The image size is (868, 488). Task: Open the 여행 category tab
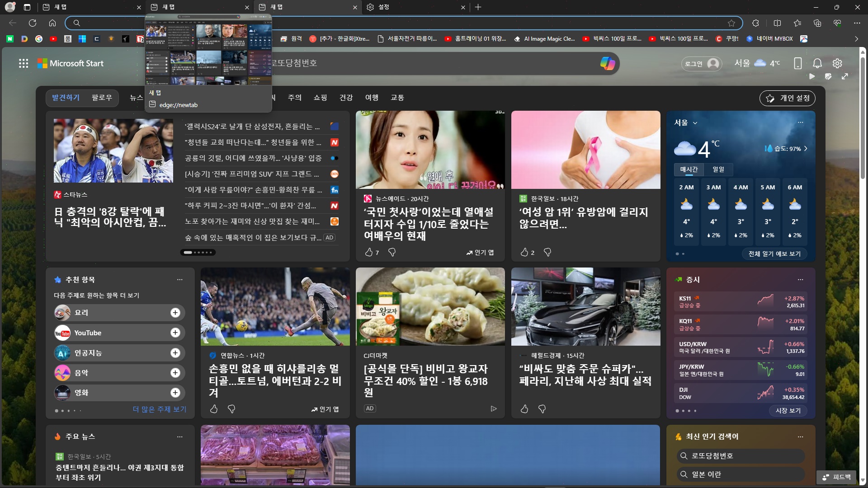pyautogui.click(x=372, y=98)
